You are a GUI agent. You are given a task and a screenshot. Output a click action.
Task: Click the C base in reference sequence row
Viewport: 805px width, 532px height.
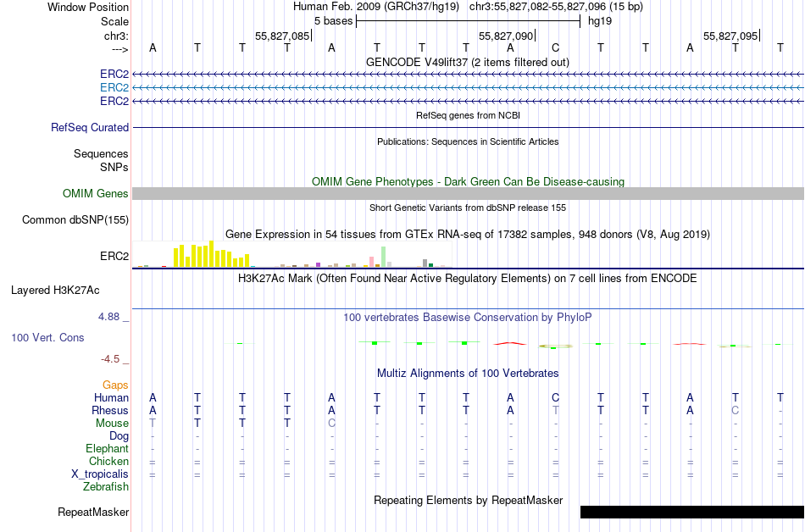coord(555,47)
